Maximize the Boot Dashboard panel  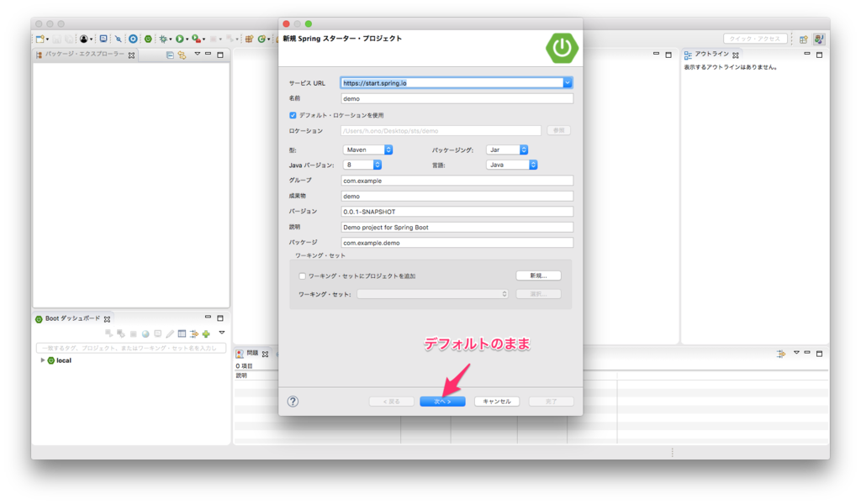pos(220,318)
